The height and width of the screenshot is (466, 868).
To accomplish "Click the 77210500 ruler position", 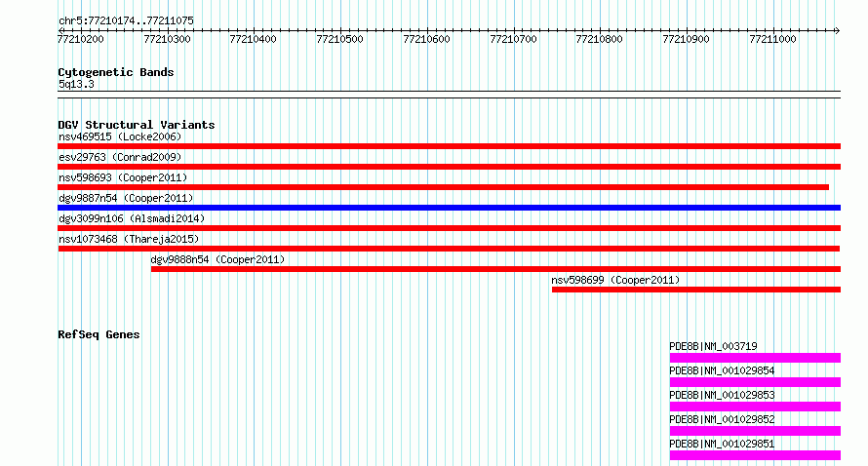I will point(340,39).
